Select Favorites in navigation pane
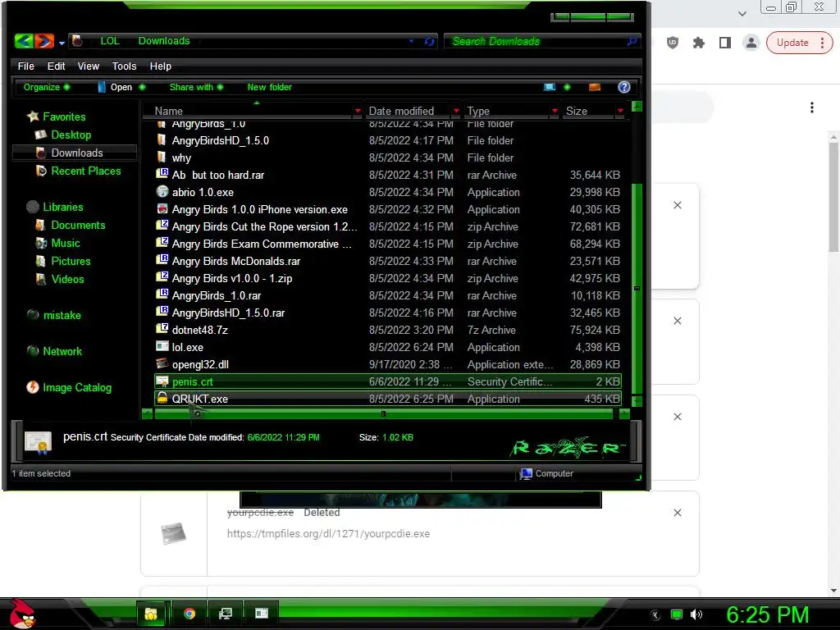This screenshot has width=840, height=630. 64,116
